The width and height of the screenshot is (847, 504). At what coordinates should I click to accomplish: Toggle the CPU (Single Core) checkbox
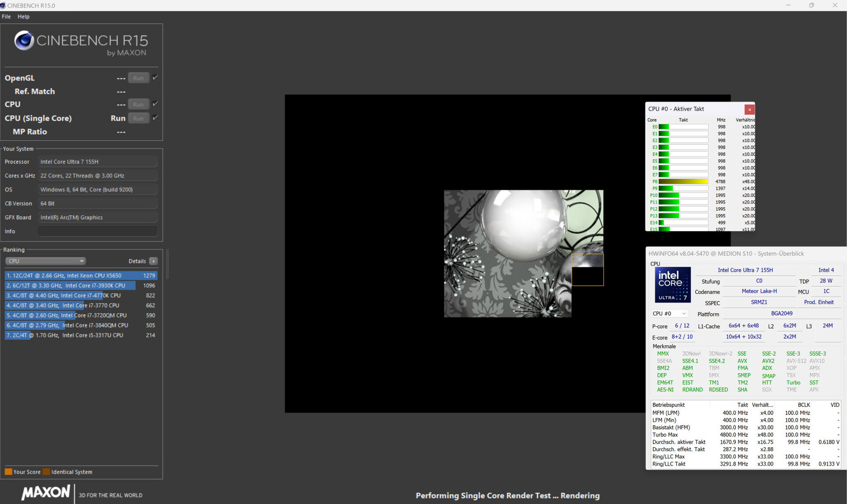[x=155, y=118]
